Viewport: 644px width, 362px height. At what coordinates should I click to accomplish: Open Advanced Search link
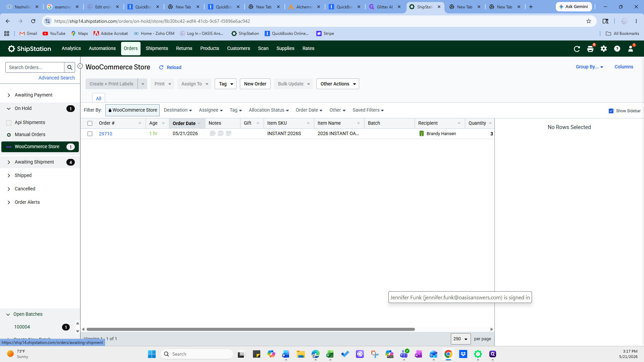coord(57,78)
